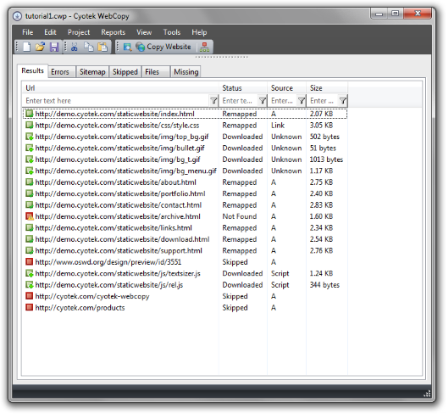Click the sitemap diagram toolbar icon

[205, 47]
